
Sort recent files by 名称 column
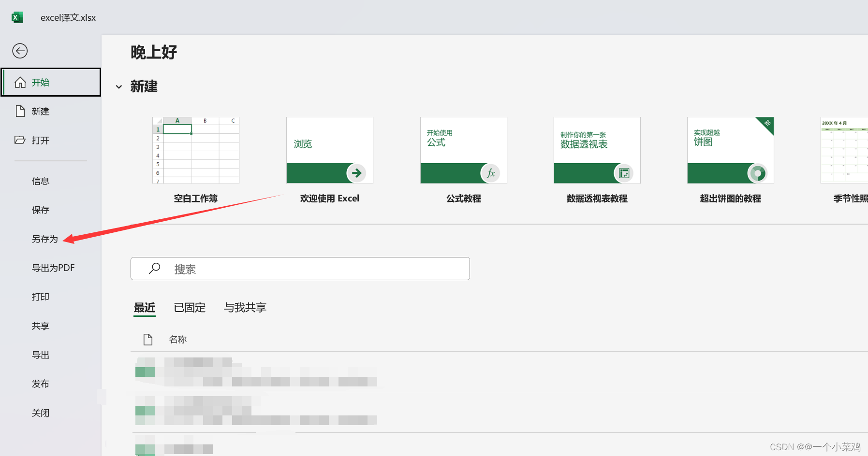click(x=178, y=339)
